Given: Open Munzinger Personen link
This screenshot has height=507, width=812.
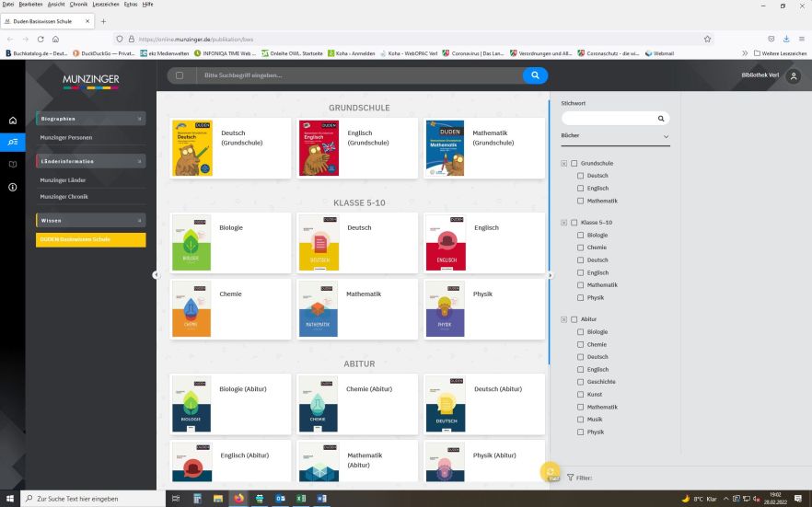Looking at the screenshot, I should [66, 138].
